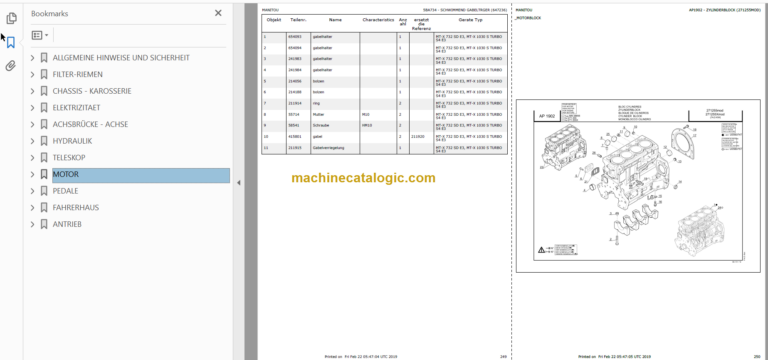This screenshot has width=768, height=360.
Task: Jump to the ANTRIEB bookmark
Action: coord(67,224)
